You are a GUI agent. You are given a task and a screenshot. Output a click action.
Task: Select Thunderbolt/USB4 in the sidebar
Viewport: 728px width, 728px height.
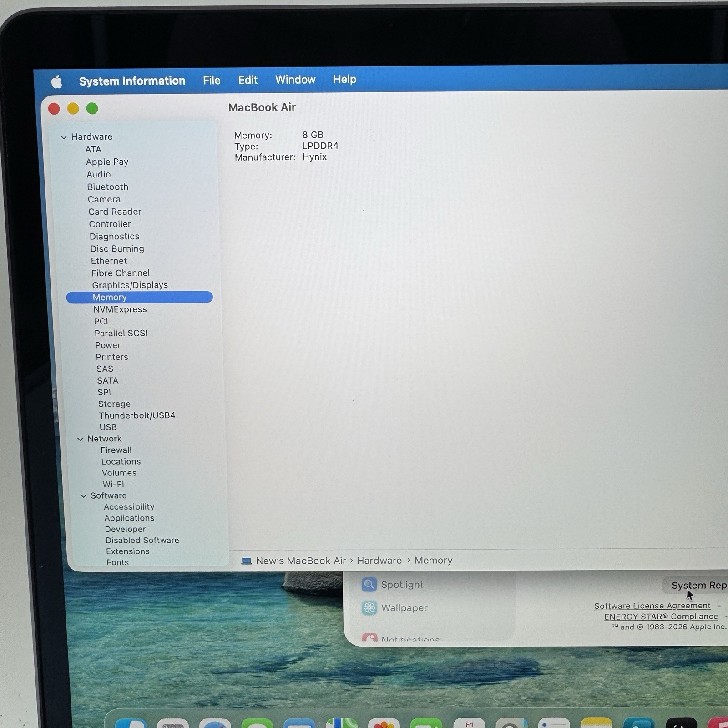(x=137, y=415)
